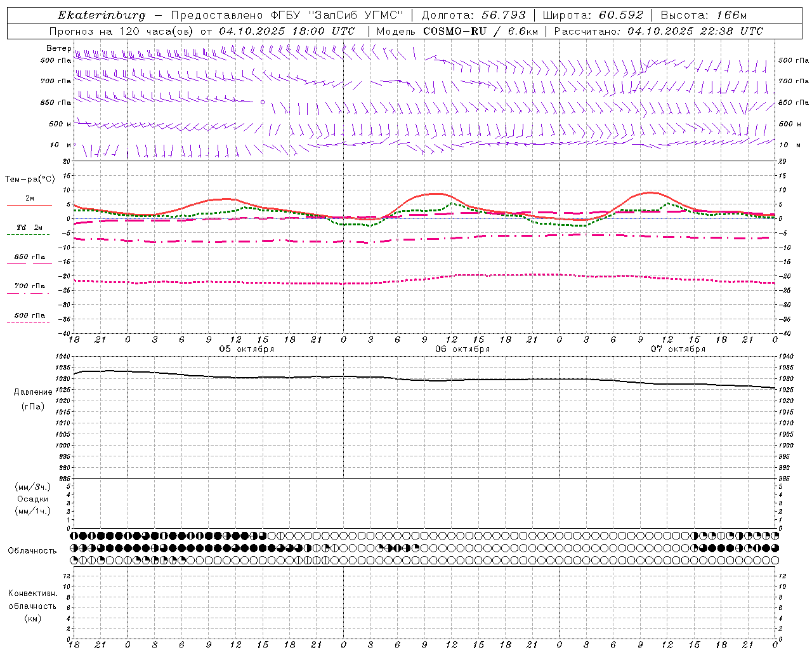Click the solid red 2м legend line
812x650 pixels.
click(29, 205)
